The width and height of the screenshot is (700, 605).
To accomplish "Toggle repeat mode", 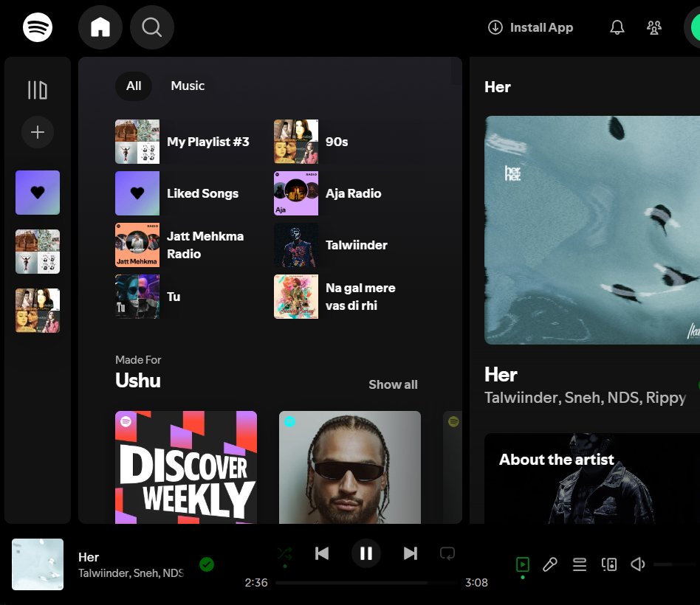I will pos(447,553).
